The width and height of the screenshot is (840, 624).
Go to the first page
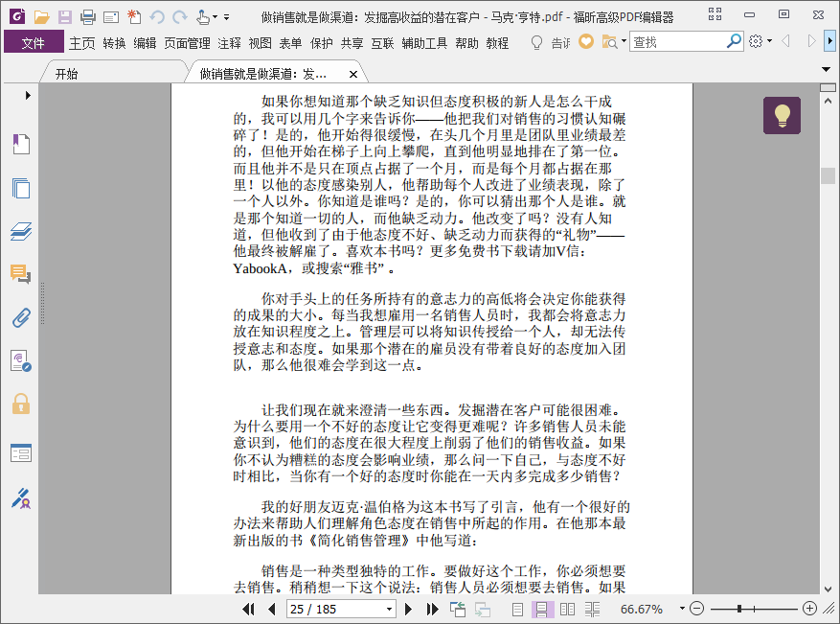(x=248, y=609)
